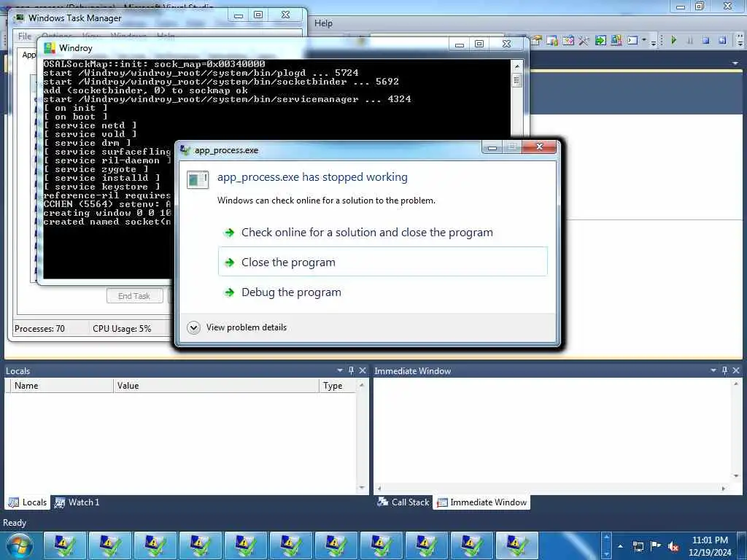Switch to the Locals tab
The height and width of the screenshot is (560, 747).
coord(28,502)
